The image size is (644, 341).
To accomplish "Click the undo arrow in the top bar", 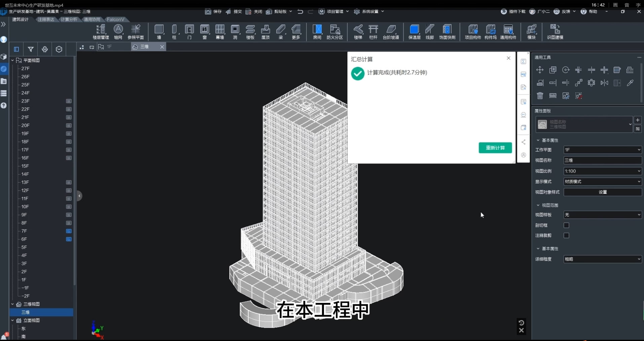I will (300, 11).
